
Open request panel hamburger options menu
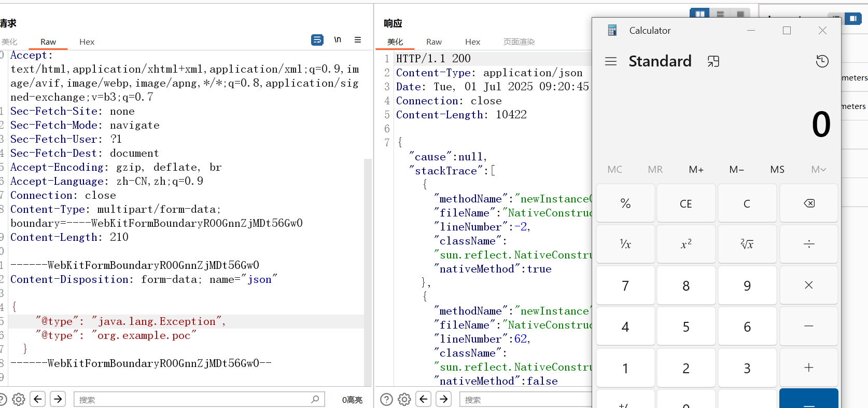(x=358, y=39)
